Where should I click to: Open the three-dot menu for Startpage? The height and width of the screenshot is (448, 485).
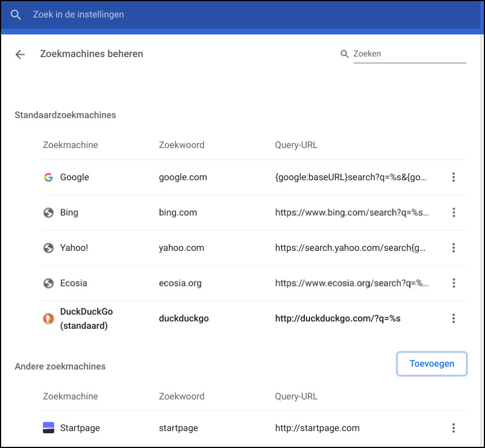pyautogui.click(x=453, y=428)
